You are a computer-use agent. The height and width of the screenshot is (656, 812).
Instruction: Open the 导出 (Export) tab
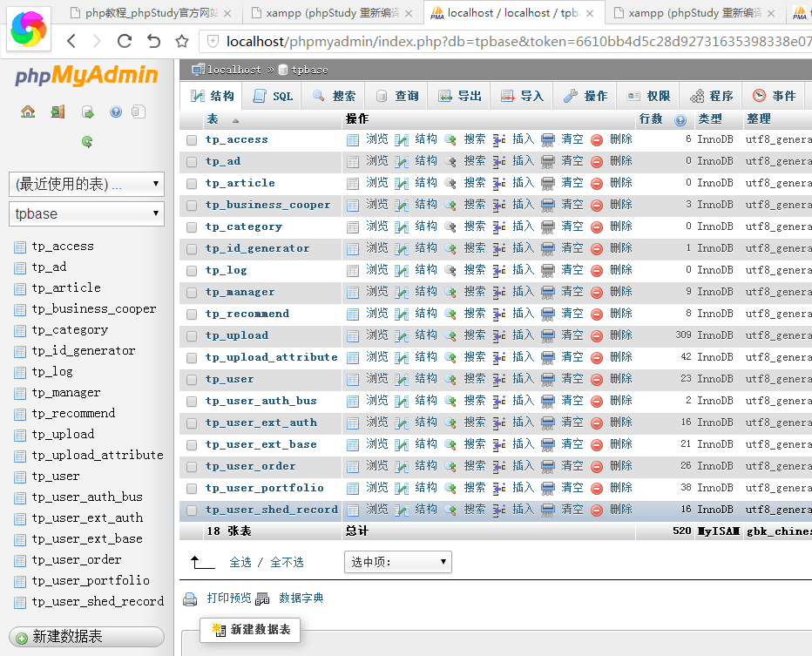460,96
